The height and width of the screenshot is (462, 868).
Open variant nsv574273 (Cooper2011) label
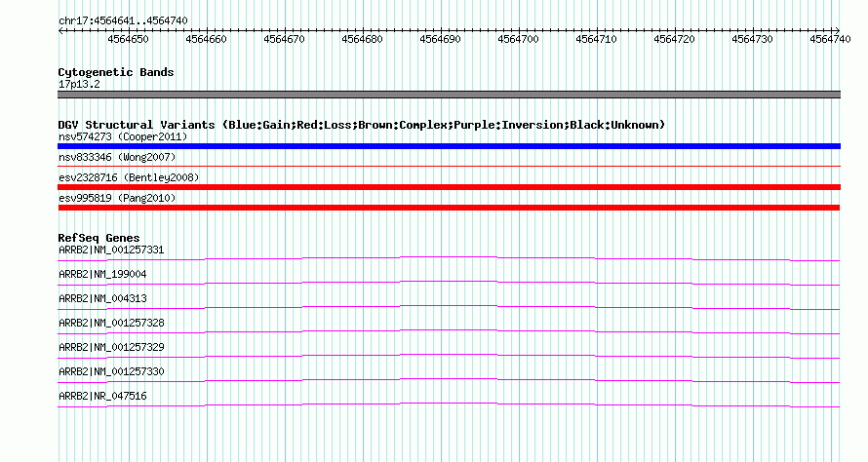click(123, 136)
